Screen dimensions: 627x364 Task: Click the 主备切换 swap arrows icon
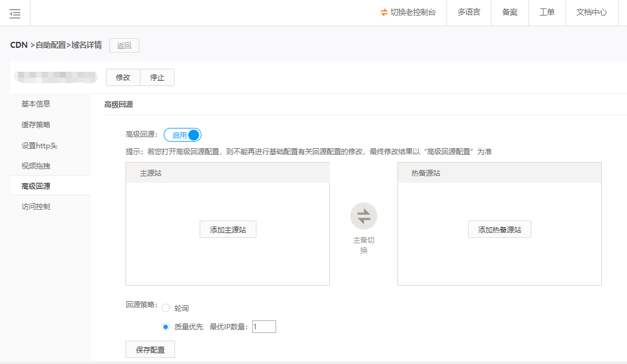pos(363,216)
